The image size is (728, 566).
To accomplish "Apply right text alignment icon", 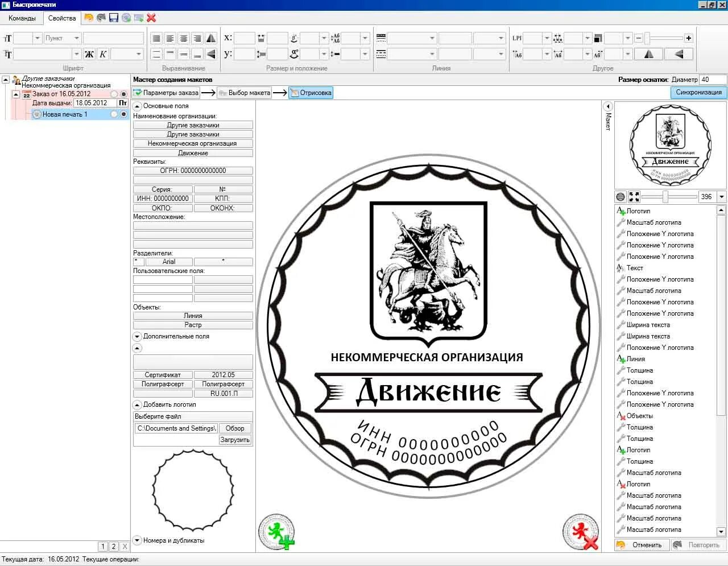I will point(197,38).
